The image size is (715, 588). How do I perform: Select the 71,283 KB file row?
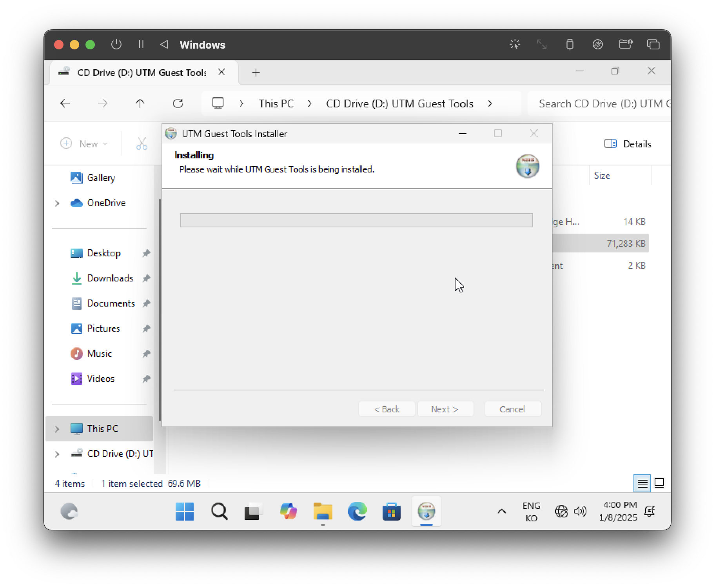(601, 243)
